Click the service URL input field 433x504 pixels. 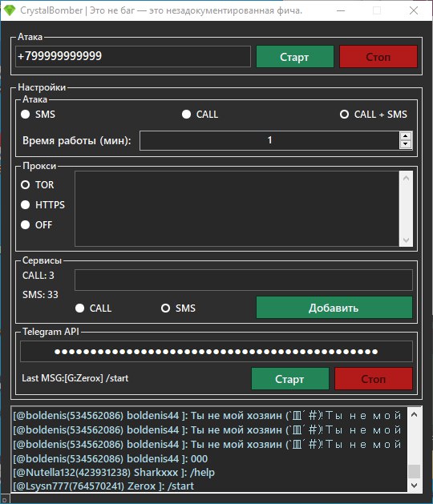pyautogui.click(x=244, y=280)
